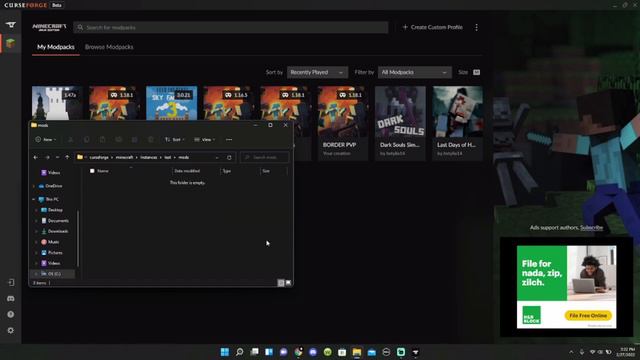Open the Filter by All Modpacks dropdown
Image resolution: width=640 pixels, height=360 pixels.
pos(415,72)
